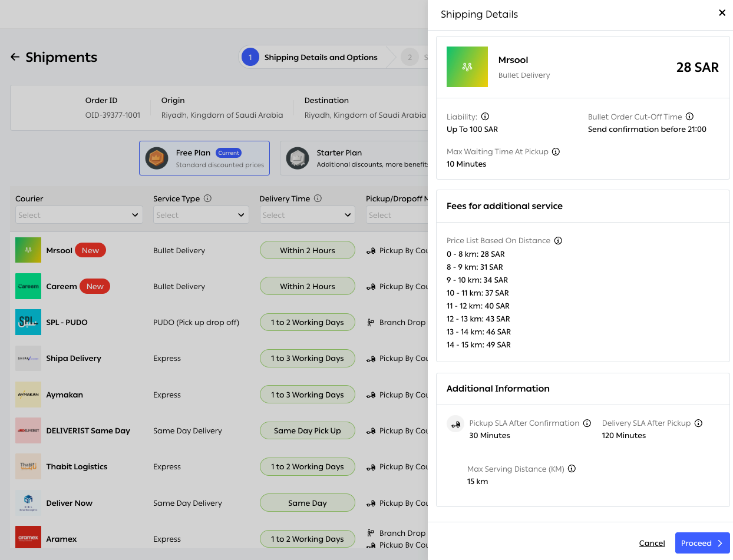
Task: Click Same Day Pick Up badge
Action: pos(308,430)
